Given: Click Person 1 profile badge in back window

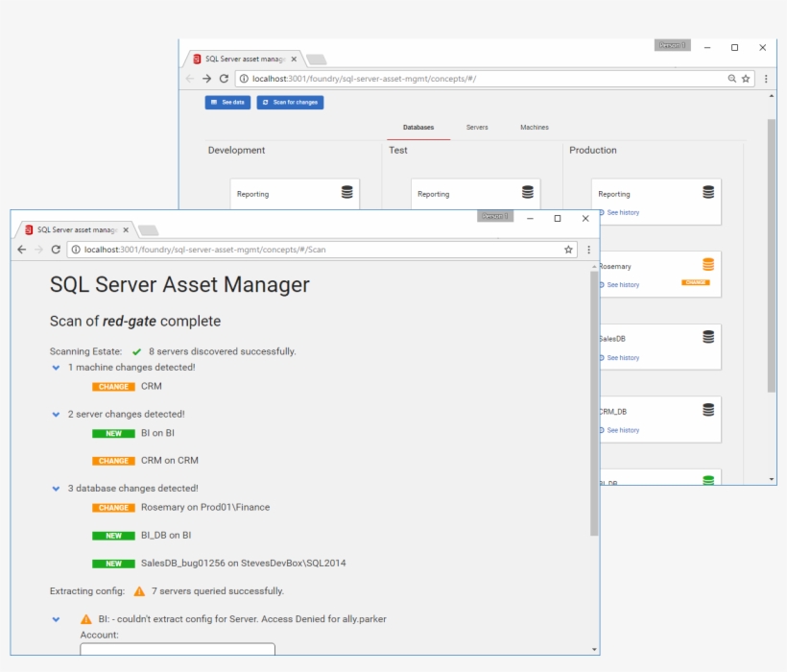Looking at the screenshot, I should coord(673,45).
